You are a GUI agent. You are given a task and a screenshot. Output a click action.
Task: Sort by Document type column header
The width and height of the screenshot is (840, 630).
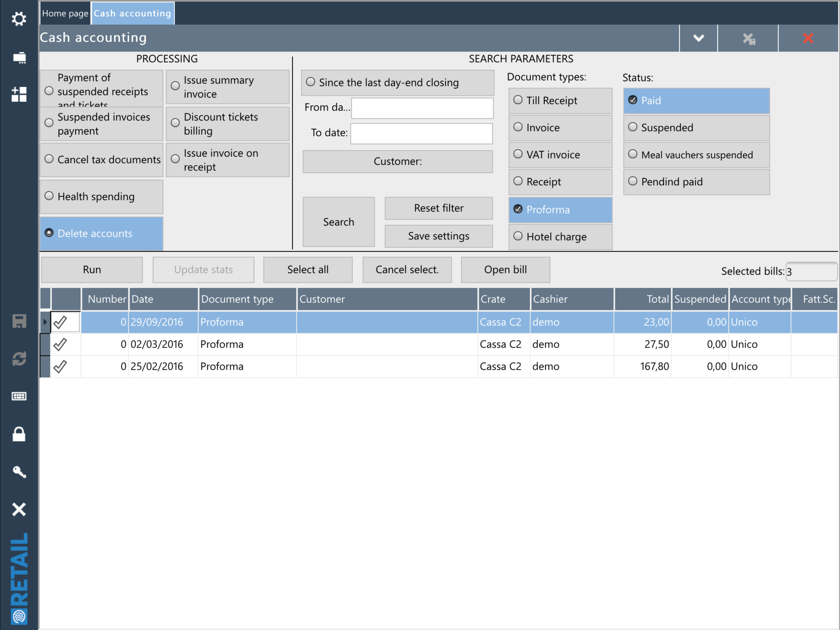pyautogui.click(x=247, y=299)
